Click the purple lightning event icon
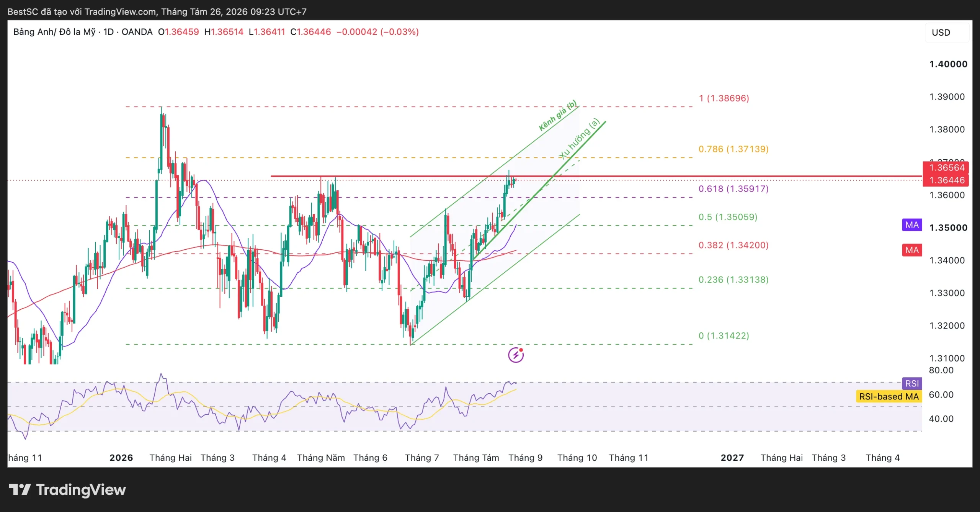Image resolution: width=980 pixels, height=512 pixels. tap(516, 355)
